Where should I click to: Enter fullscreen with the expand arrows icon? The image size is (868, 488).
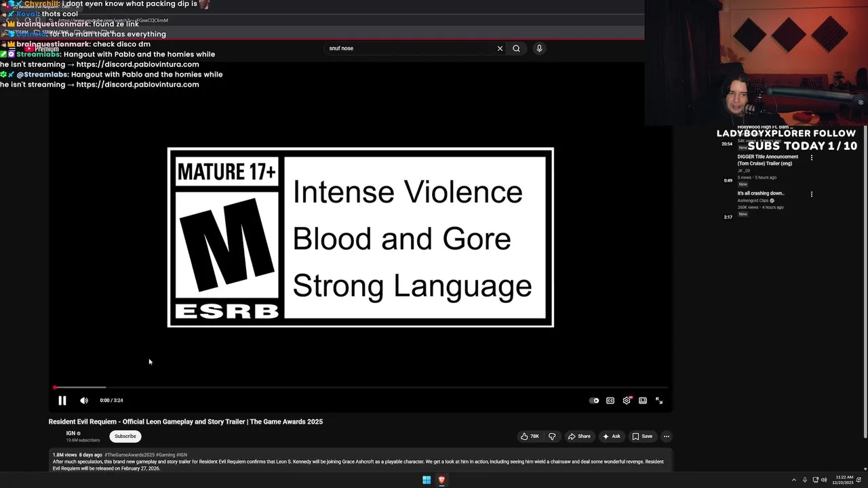tap(659, 401)
